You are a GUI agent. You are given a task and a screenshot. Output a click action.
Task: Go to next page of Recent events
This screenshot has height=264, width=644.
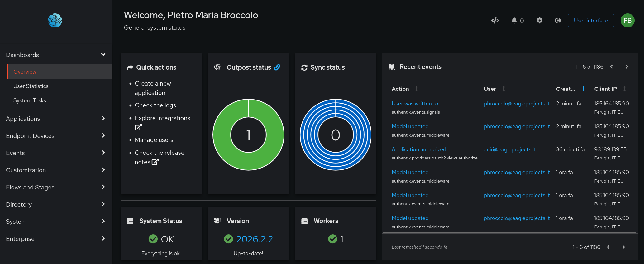tap(627, 67)
